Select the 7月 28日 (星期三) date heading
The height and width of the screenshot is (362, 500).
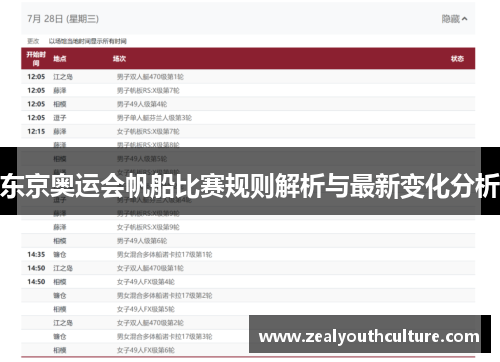(x=63, y=19)
